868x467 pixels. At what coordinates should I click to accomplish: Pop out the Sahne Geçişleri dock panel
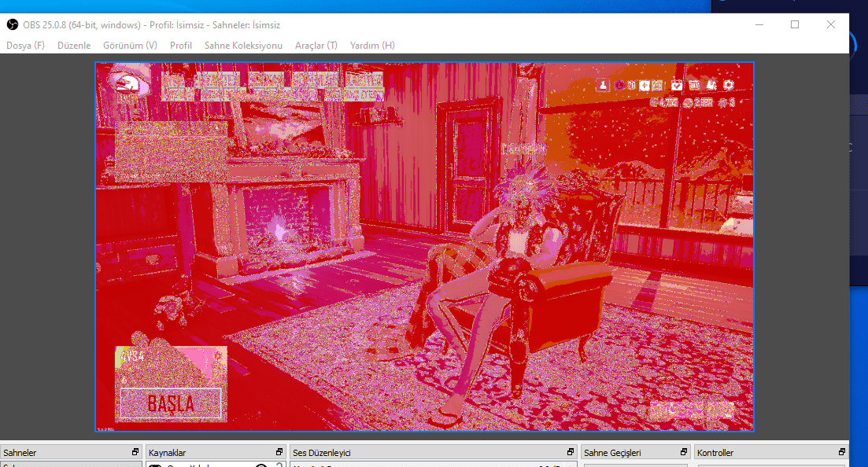(684, 452)
